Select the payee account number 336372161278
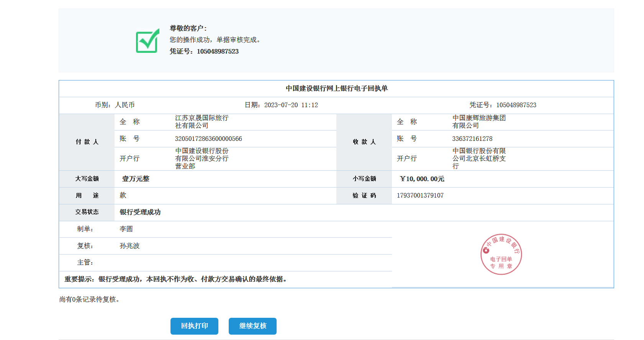Viewport: 644px width, 340px height. pyautogui.click(x=472, y=139)
